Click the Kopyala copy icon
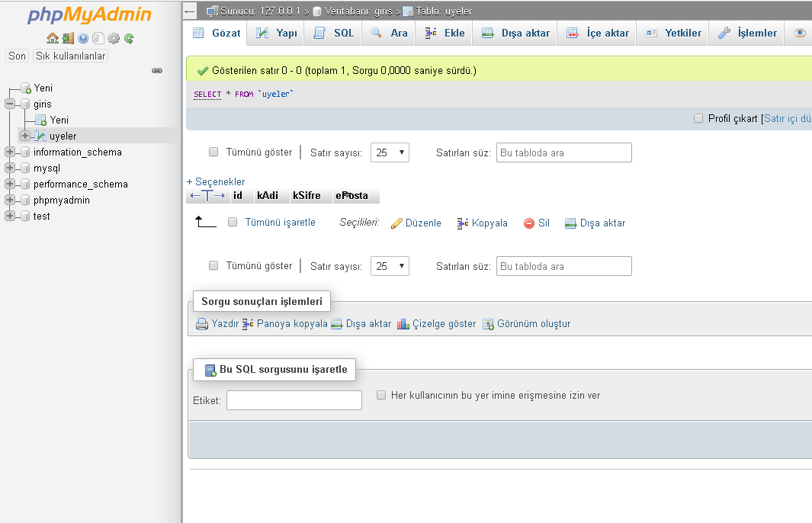The width and height of the screenshot is (812, 523). (x=463, y=223)
